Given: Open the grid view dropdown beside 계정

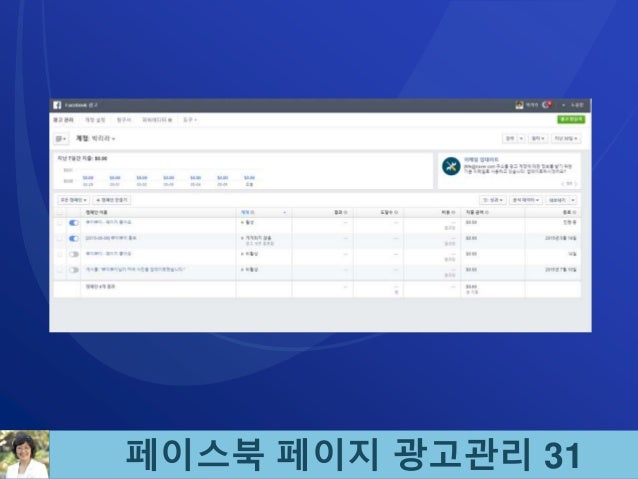Looking at the screenshot, I should click(x=61, y=139).
